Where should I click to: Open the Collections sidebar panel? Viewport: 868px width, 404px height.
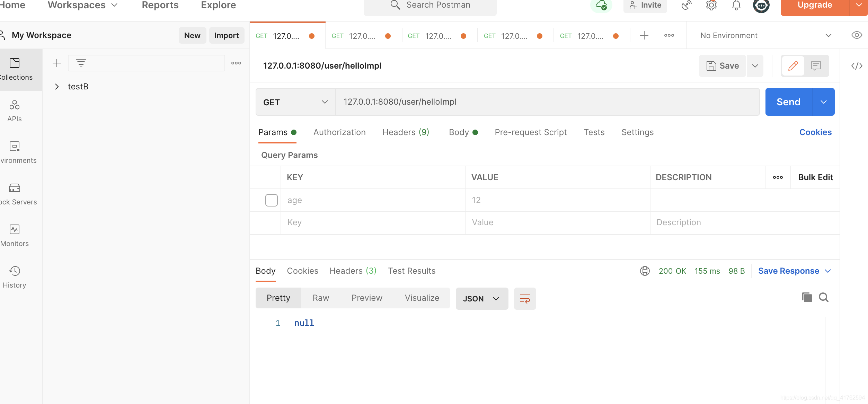pos(15,70)
